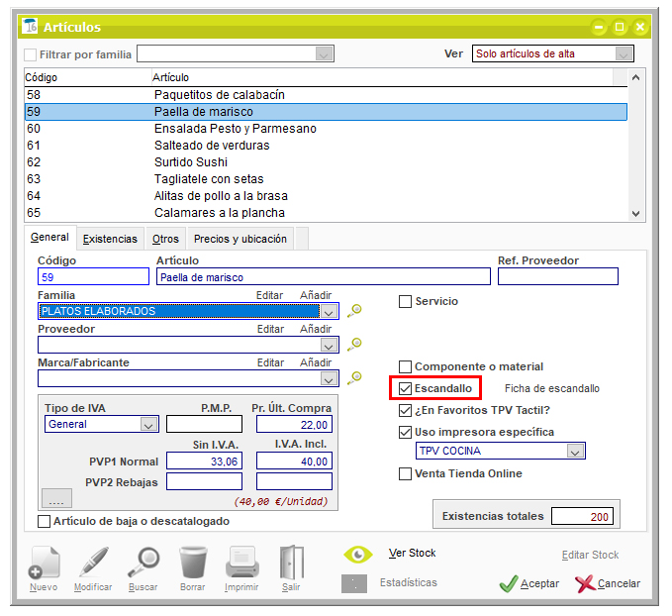Enable the Servicio checkbox
The height and width of the screenshot is (616, 672).
(x=405, y=301)
